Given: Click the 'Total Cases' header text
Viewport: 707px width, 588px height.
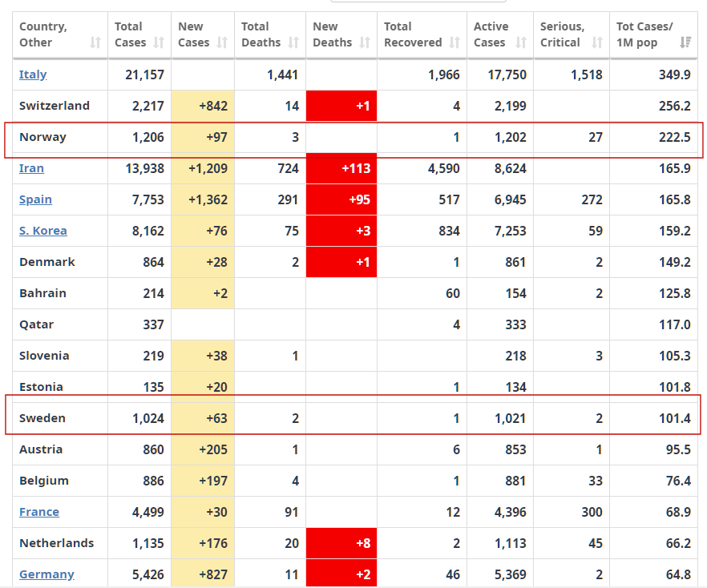Looking at the screenshot, I should tap(131, 34).
